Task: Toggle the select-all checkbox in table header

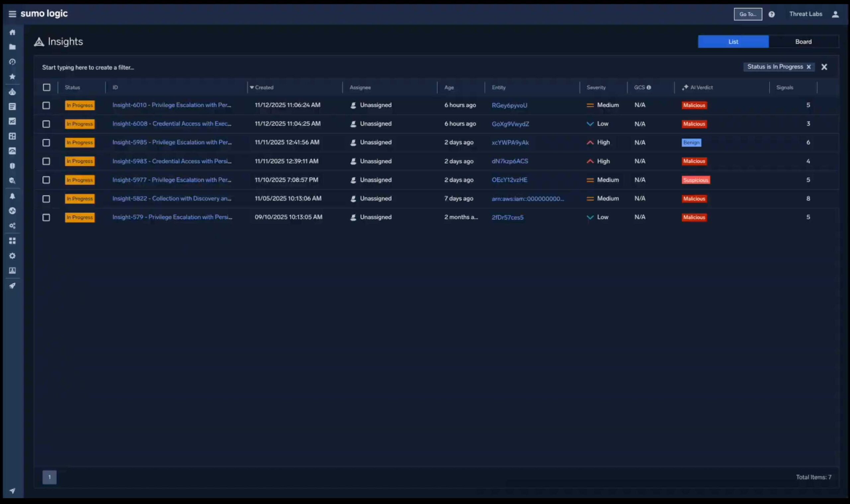Action: (x=46, y=87)
